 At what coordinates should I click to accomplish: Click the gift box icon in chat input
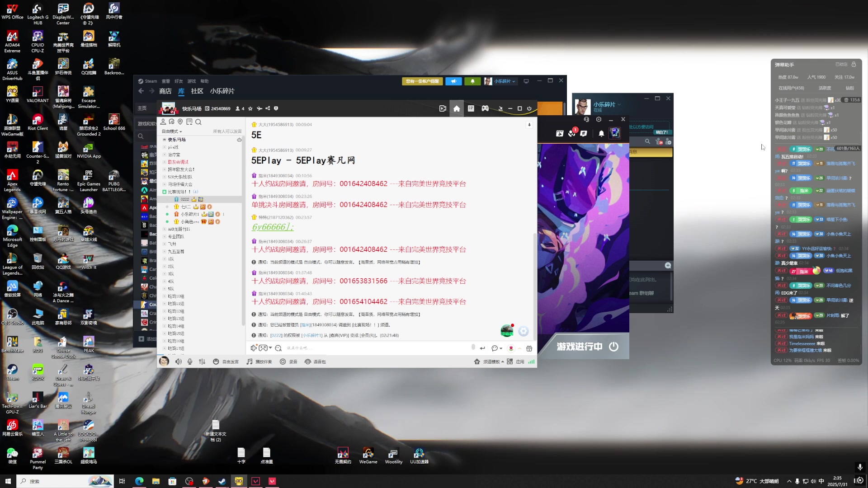pyautogui.click(x=529, y=348)
